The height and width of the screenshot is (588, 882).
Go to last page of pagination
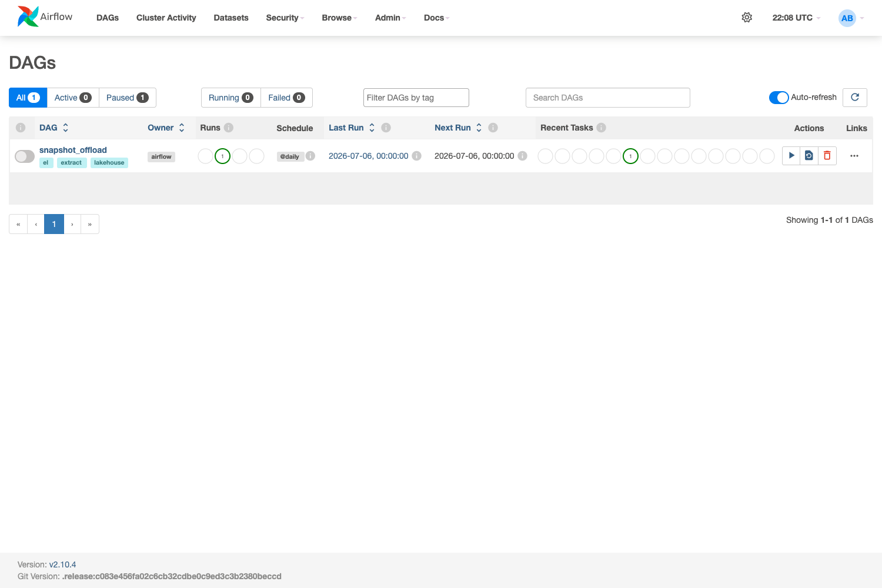point(90,224)
